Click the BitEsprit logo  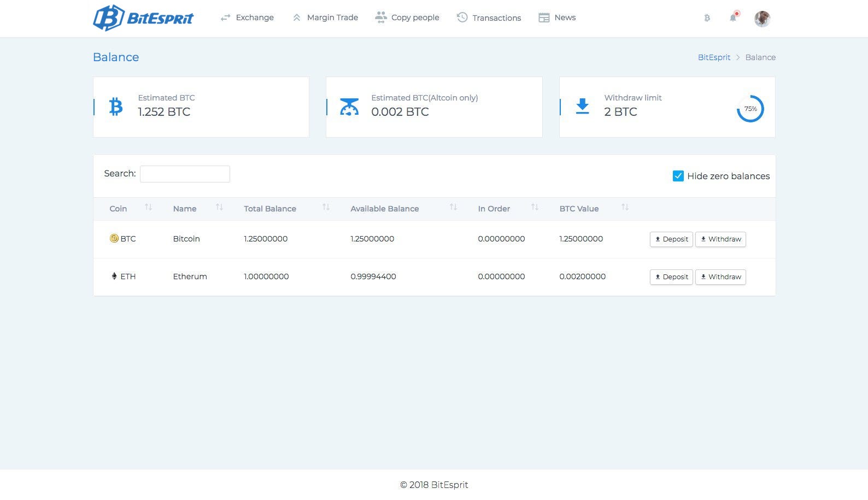(143, 18)
